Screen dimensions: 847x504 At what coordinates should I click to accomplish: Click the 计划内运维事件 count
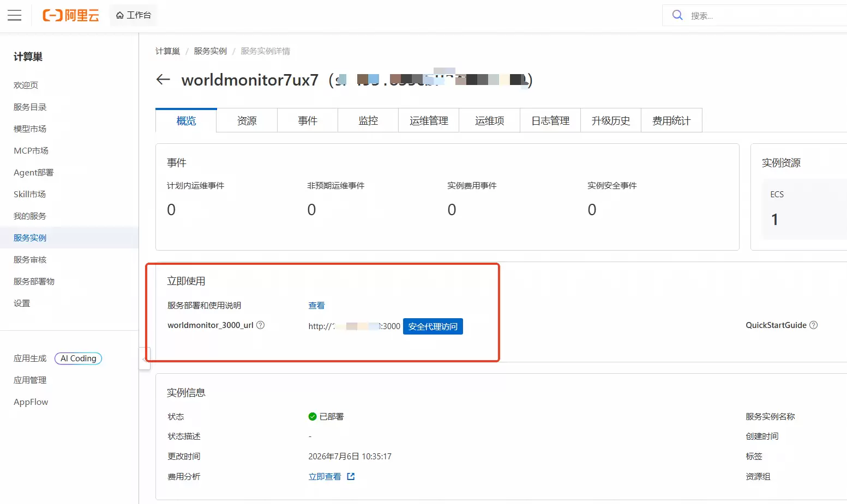tap(171, 210)
